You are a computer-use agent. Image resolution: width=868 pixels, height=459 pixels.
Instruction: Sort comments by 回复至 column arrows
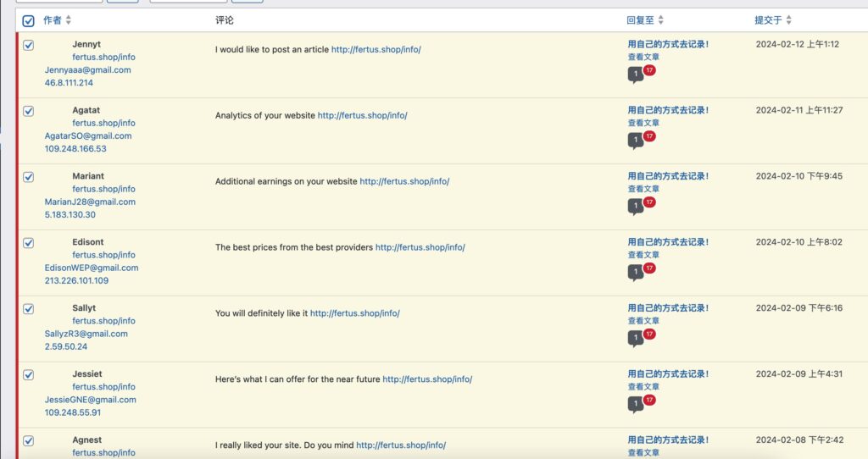click(661, 20)
